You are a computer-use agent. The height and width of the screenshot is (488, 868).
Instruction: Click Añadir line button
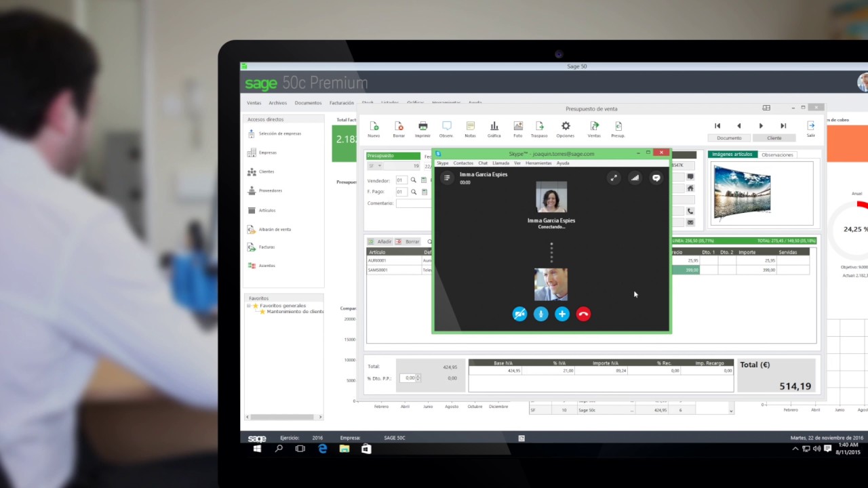click(x=380, y=241)
